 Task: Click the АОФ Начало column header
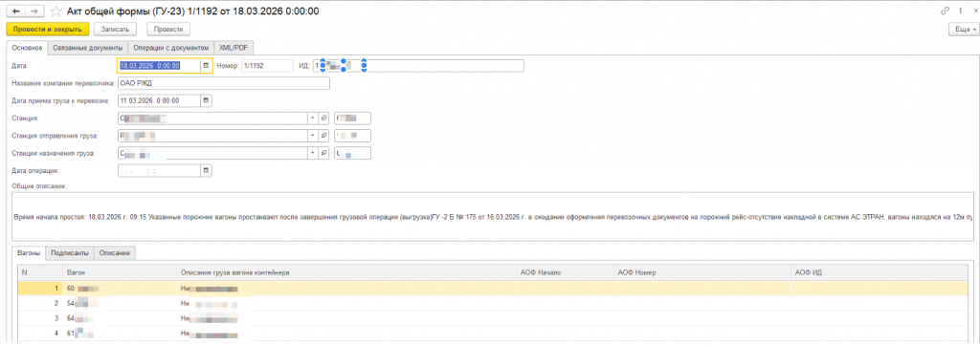click(x=565, y=273)
